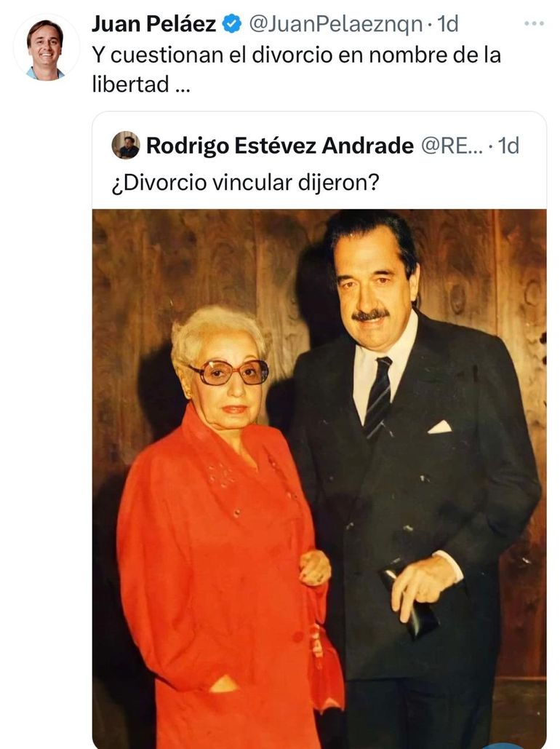Click the truncated @RE... handle
This screenshot has height=749, width=560.
tap(451, 146)
